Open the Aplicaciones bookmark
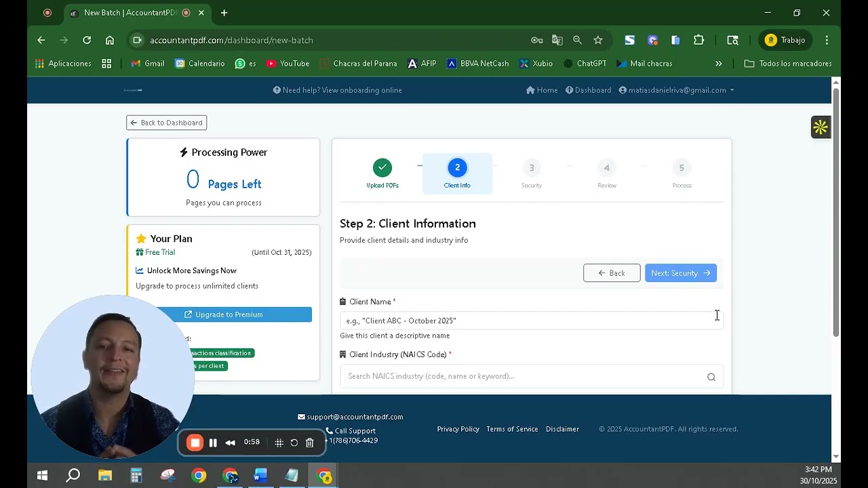This screenshot has height=488, width=868. pos(63,64)
